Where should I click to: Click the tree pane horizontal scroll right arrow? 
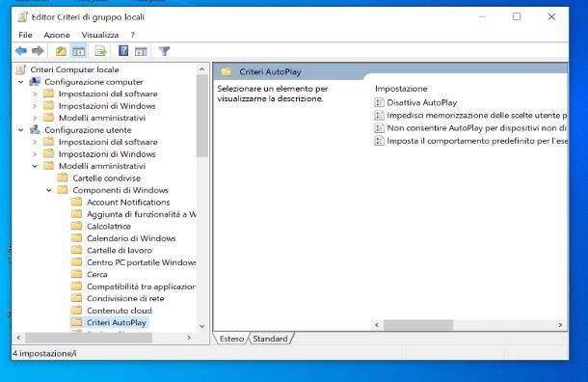click(x=189, y=338)
